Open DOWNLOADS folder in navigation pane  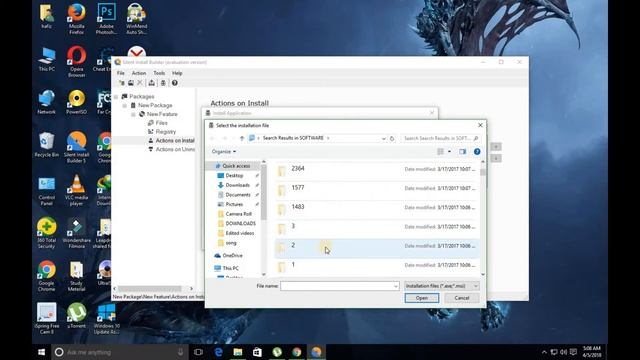237,224
